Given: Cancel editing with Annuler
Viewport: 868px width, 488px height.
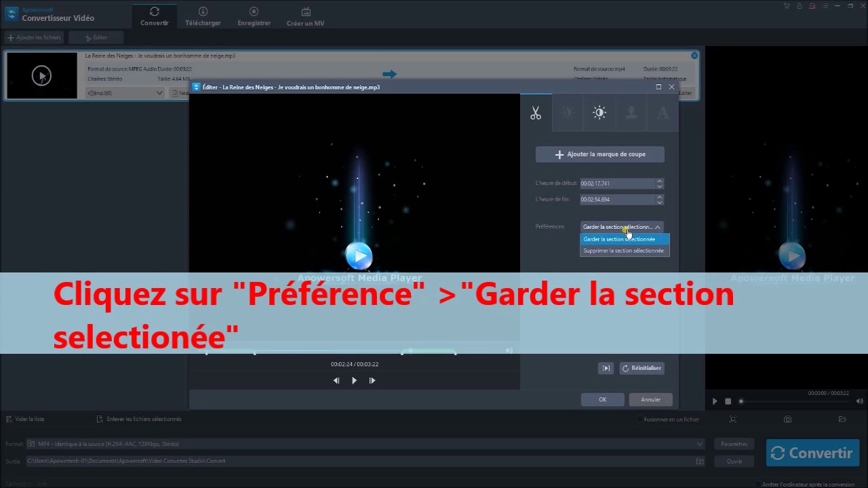Looking at the screenshot, I should 651,400.
